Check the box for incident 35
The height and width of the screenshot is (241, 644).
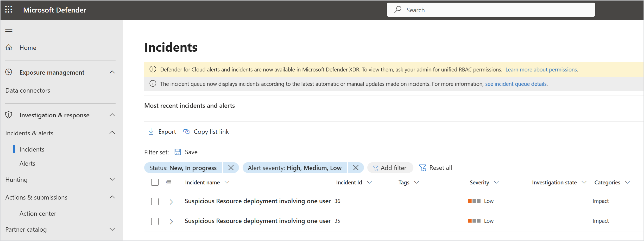(x=155, y=221)
